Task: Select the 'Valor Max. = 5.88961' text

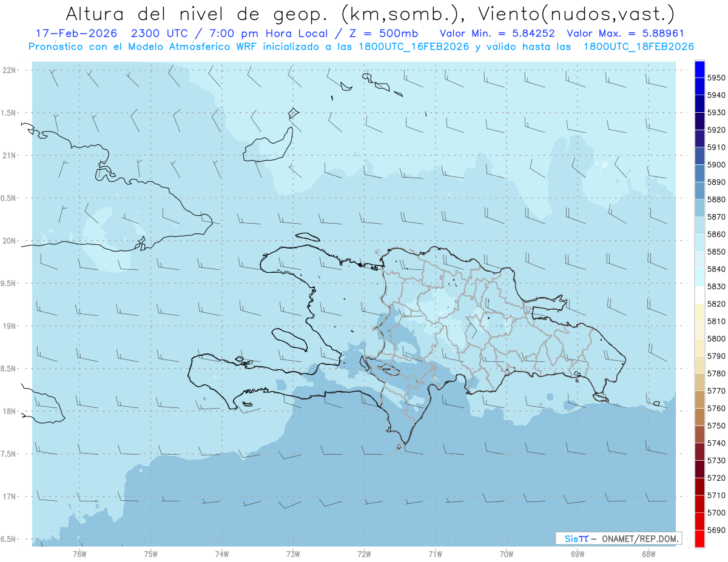Action: [x=625, y=33]
